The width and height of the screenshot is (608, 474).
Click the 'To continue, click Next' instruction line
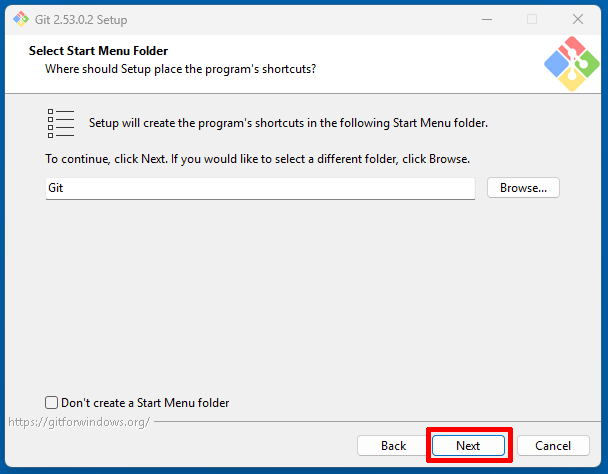coord(257,159)
